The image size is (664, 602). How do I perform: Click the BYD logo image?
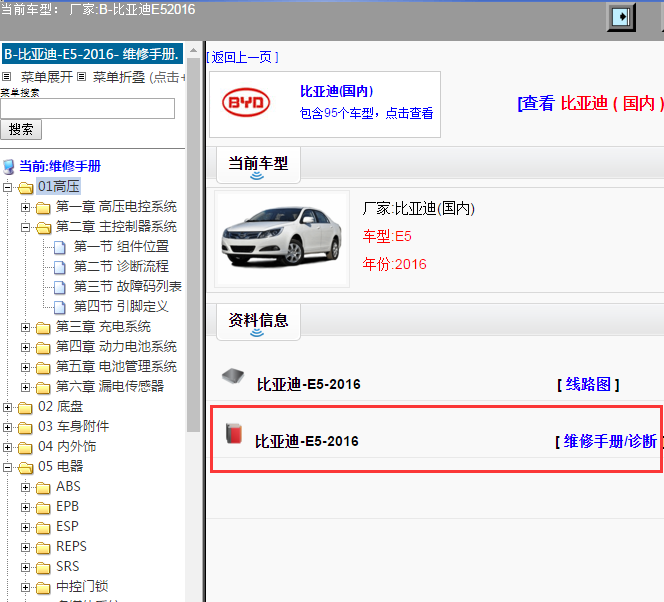(246, 102)
